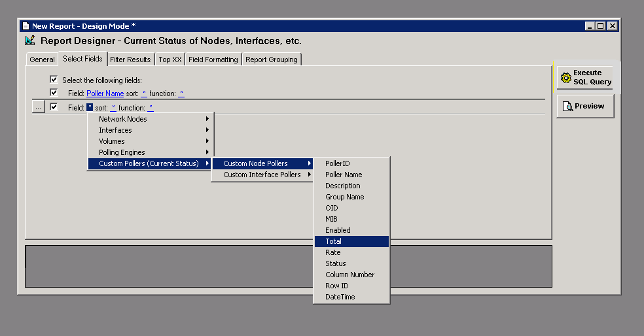Image resolution: width=644 pixels, height=336 pixels.
Task: Choose the Enabled field
Action: point(351,229)
